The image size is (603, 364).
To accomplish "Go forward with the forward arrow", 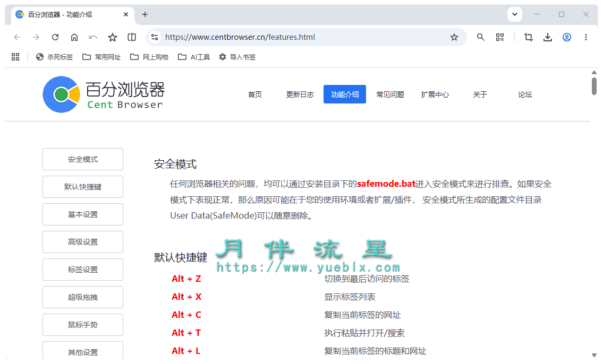I will click(36, 37).
